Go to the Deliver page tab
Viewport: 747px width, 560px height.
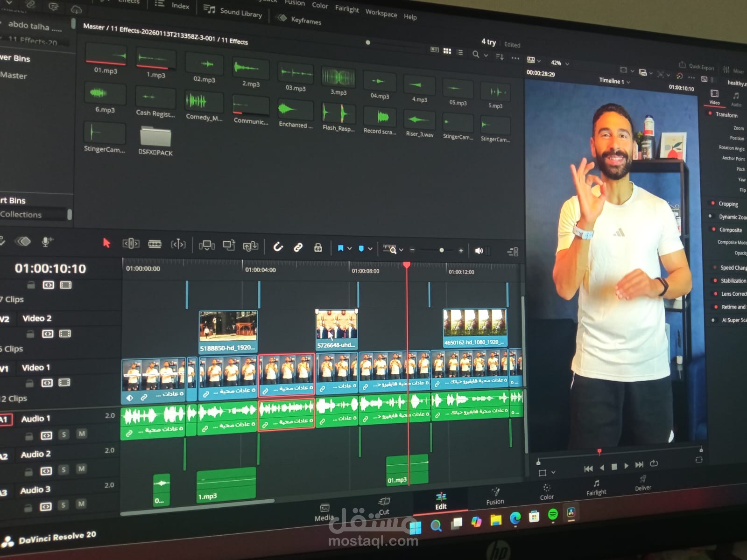point(643,483)
